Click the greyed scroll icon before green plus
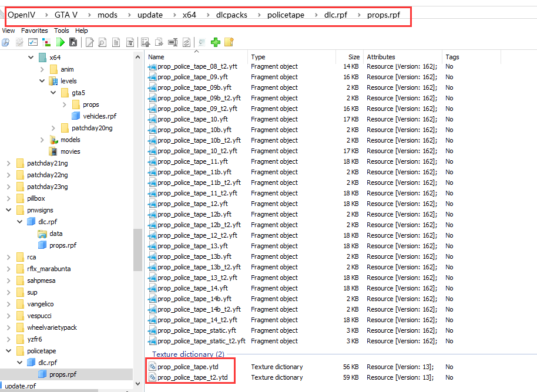 (202, 42)
